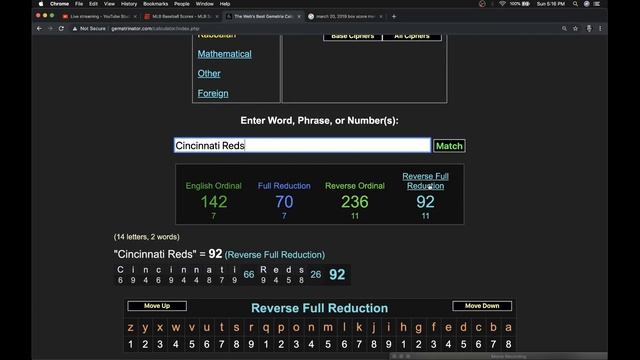Screen dimensions: 640x360
Task: Switch to Live streaming YouTube tab
Action: coord(100,16)
